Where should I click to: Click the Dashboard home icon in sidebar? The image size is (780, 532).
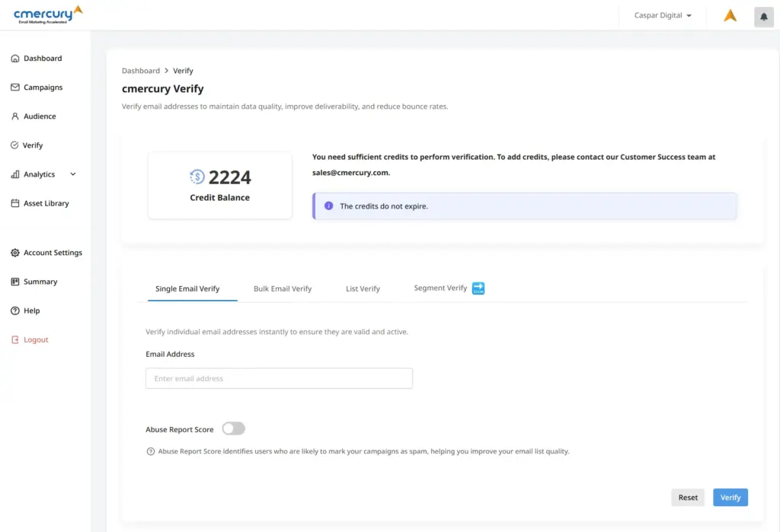(15, 58)
